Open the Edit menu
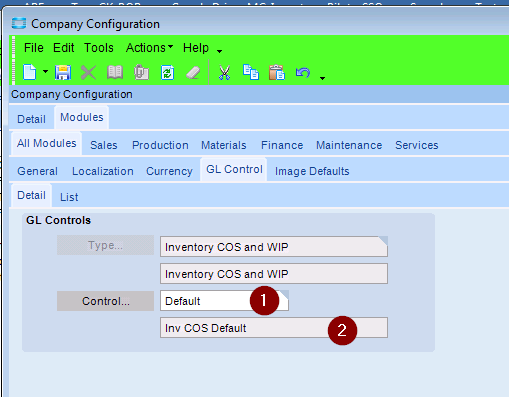509x397 pixels. tap(64, 48)
